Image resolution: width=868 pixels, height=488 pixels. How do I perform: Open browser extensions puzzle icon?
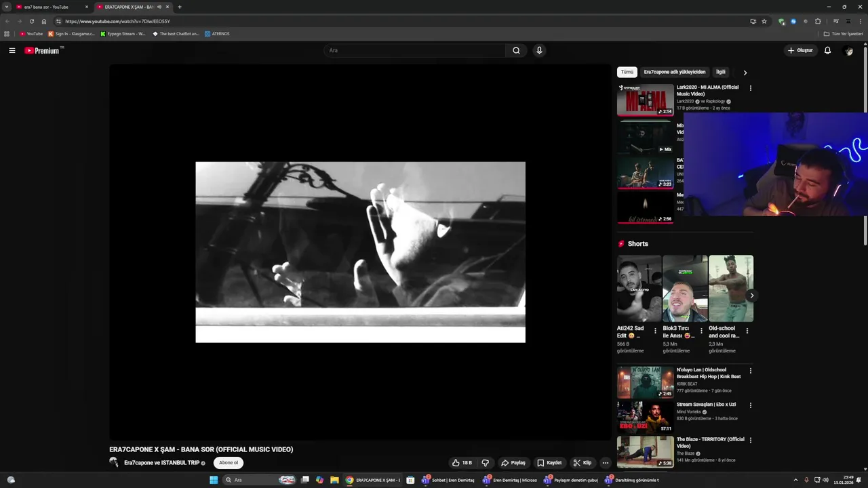click(x=818, y=21)
